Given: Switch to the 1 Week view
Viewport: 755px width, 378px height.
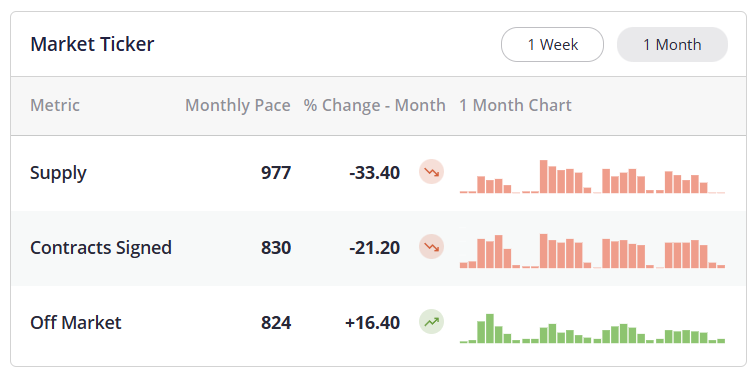Looking at the screenshot, I should (x=552, y=44).
